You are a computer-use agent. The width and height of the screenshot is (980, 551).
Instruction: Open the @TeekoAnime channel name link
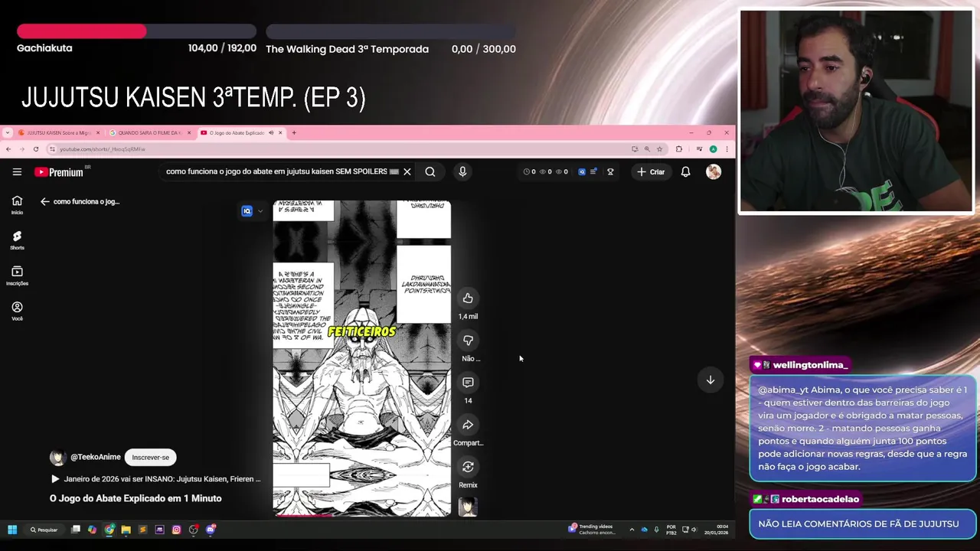coord(96,457)
